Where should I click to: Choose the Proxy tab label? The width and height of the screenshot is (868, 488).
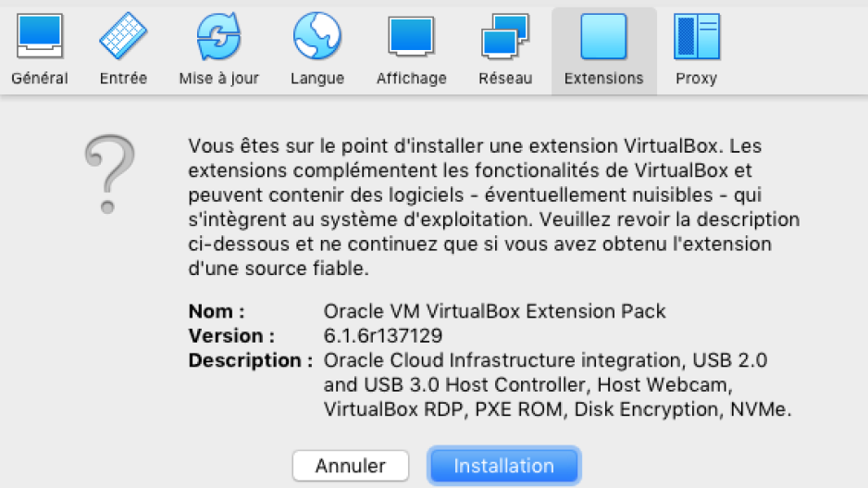(x=697, y=78)
